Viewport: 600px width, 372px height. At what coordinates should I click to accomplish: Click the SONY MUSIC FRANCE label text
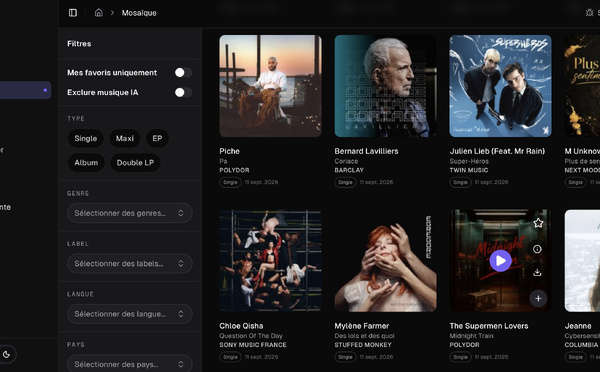(x=253, y=345)
